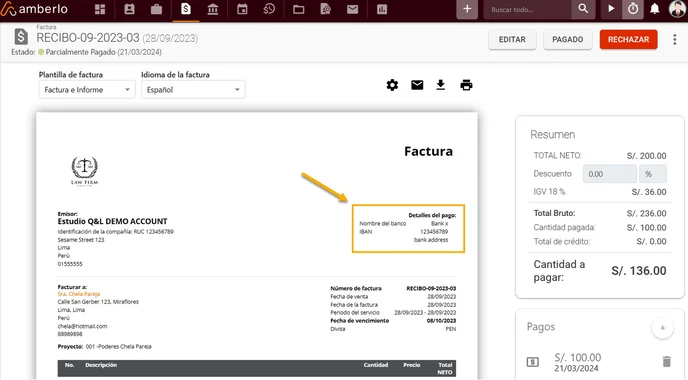The width and height of the screenshot is (688, 380).
Task: Change the discount type % selector
Action: point(653,174)
